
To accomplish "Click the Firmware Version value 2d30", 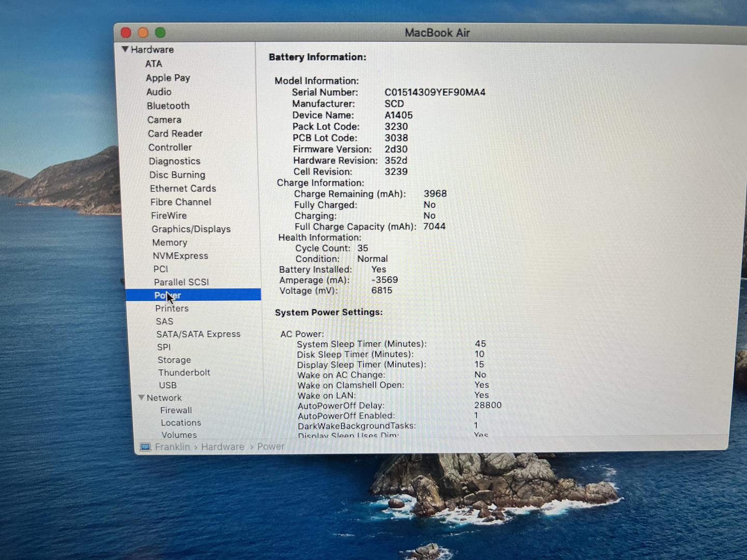I will [396, 149].
